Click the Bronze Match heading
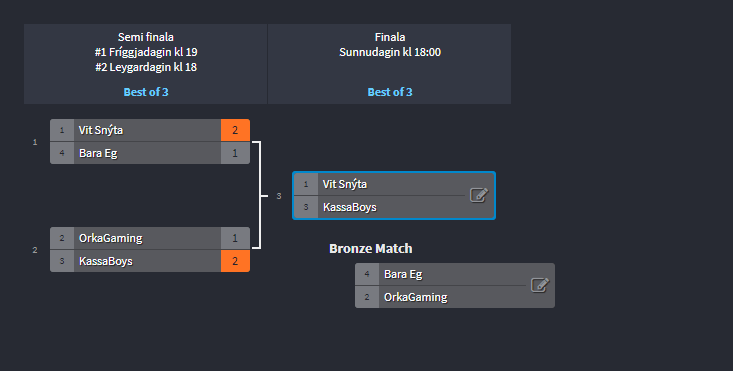 [x=371, y=249]
